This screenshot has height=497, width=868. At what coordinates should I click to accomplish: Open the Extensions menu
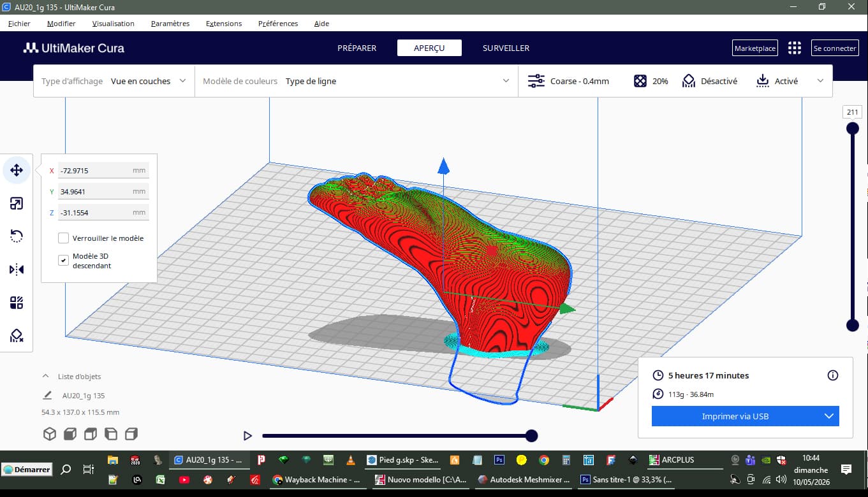(x=224, y=24)
